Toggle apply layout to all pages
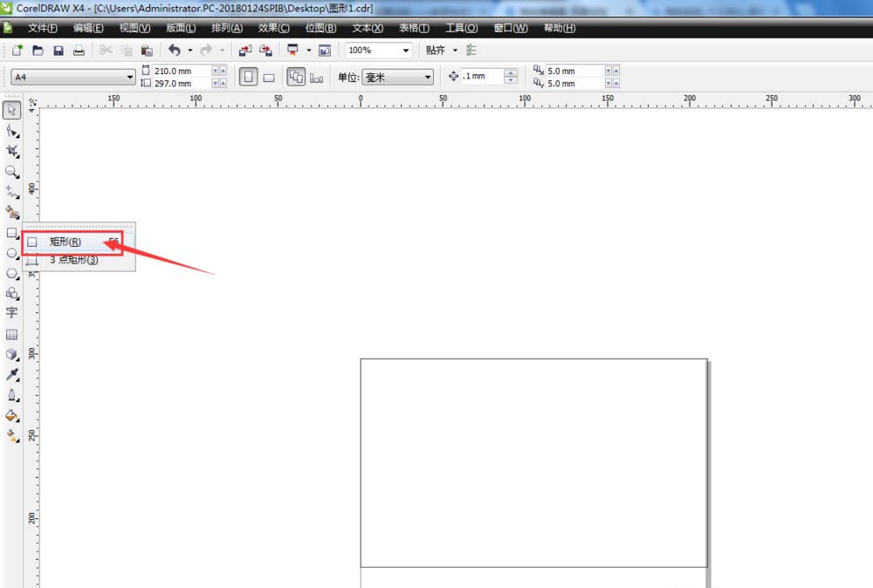The image size is (873, 588). [296, 77]
